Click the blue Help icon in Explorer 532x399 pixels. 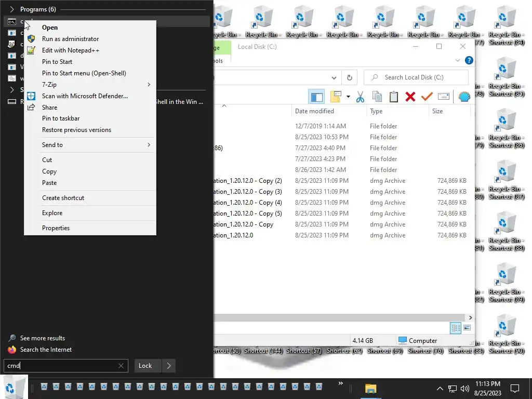469,60
